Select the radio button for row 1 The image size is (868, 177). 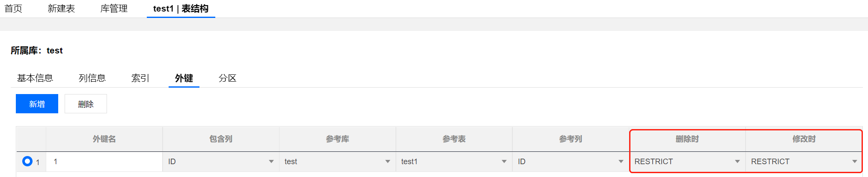pos(27,161)
